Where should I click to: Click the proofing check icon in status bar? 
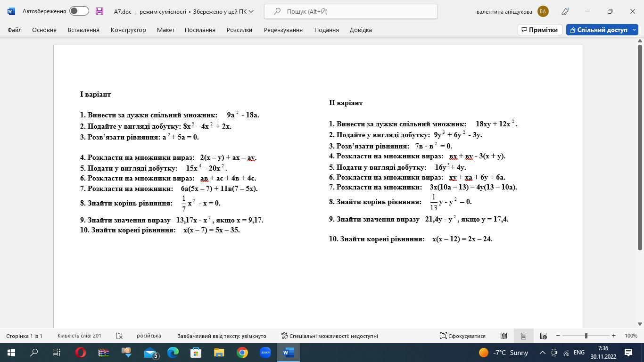coord(119,336)
